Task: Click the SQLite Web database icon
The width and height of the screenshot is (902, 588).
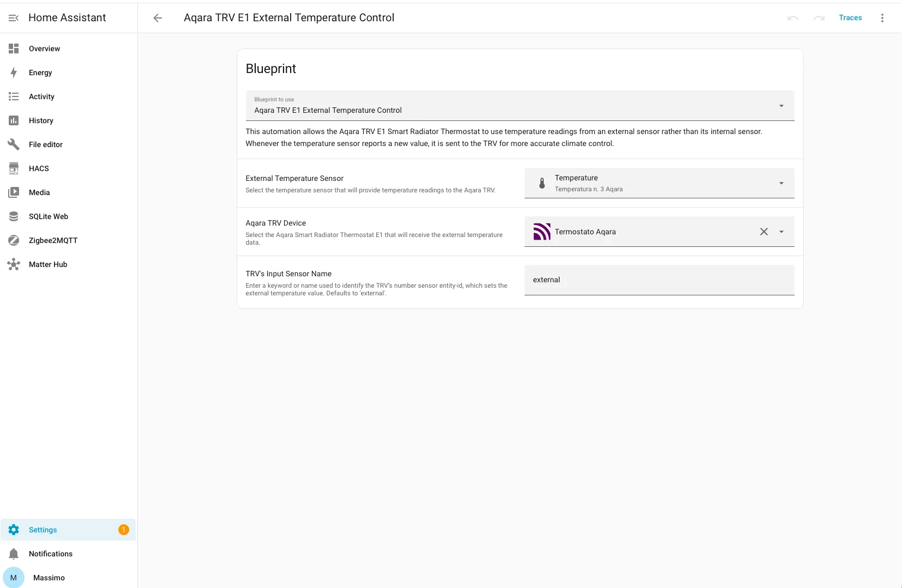Action: pos(14,216)
